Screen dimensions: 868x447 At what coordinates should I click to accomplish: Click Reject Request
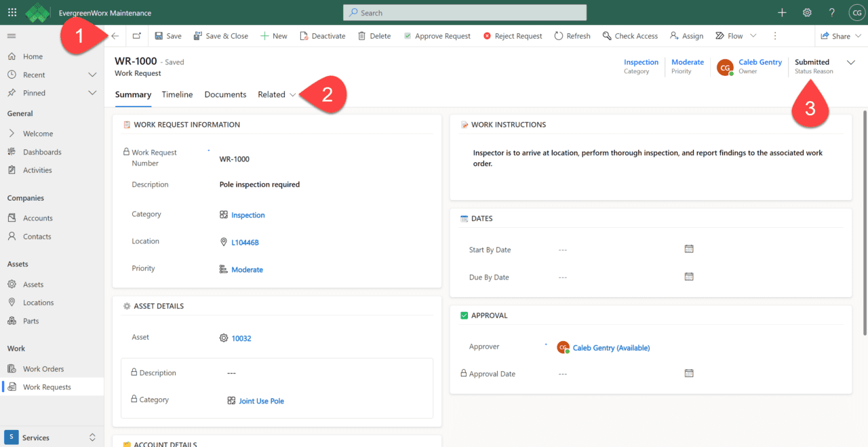click(x=513, y=36)
